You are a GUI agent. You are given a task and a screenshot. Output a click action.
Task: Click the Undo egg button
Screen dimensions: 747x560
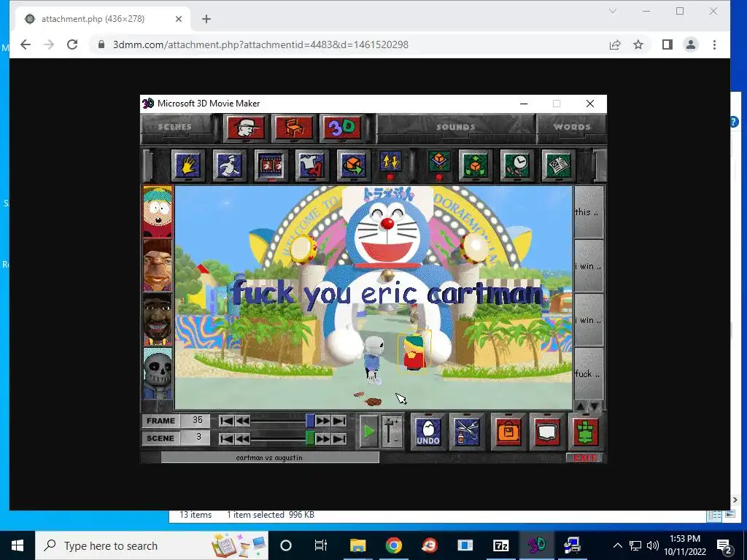point(427,432)
